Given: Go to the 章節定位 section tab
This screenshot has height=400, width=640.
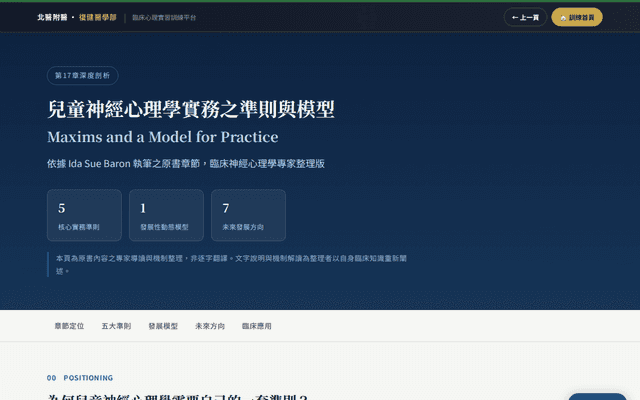Looking at the screenshot, I should (x=69, y=326).
